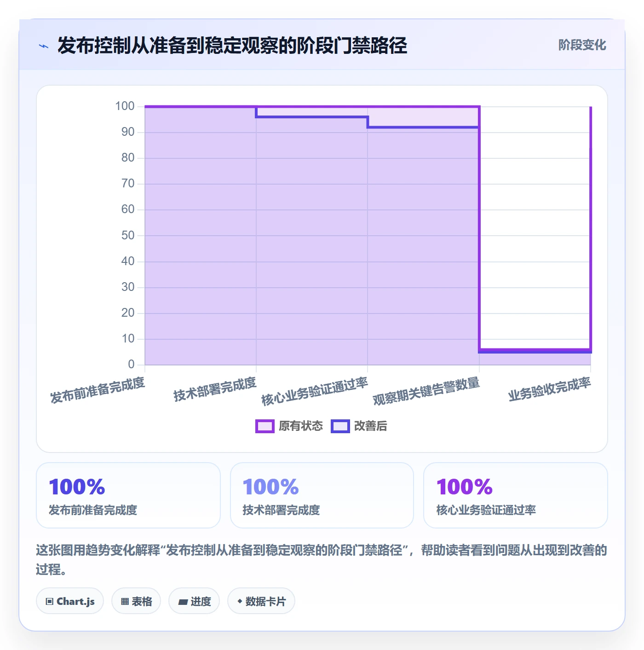Click the 业务验收完成率 x-axis label
The height and width of the screenshot is (650, 644).
(x=549, y=389)
